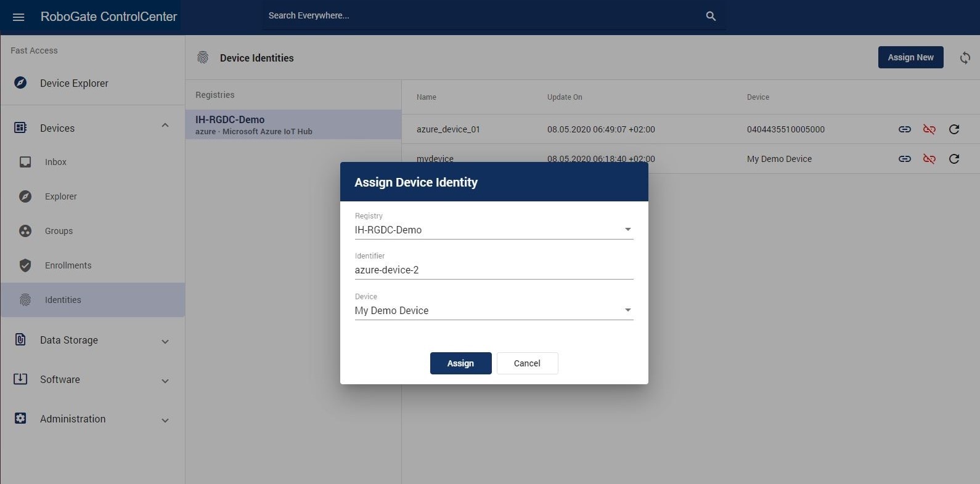Click unlink icon for My Demo Device row

point(929,159)
